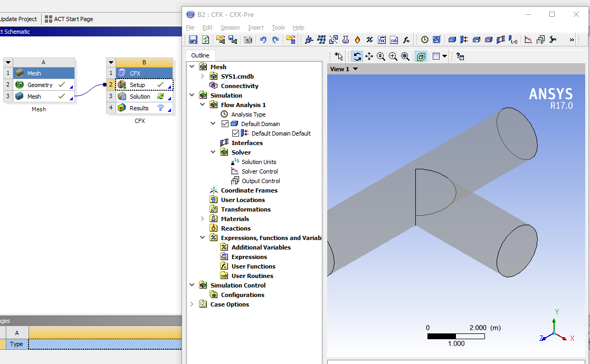Click the Fit View magnifier icon
Image resolution: width=590 pixels, height=364 pixels.
click(x=405, y=56)
